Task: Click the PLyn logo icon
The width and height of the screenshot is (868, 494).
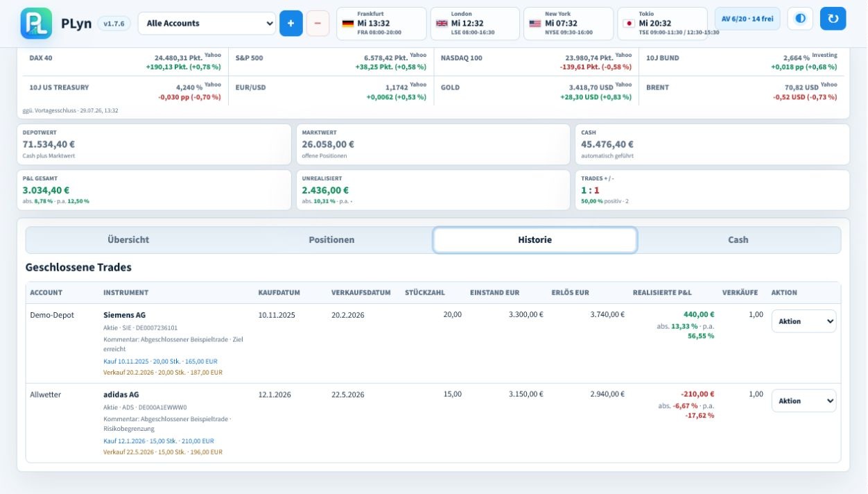Action: point(36,23)
